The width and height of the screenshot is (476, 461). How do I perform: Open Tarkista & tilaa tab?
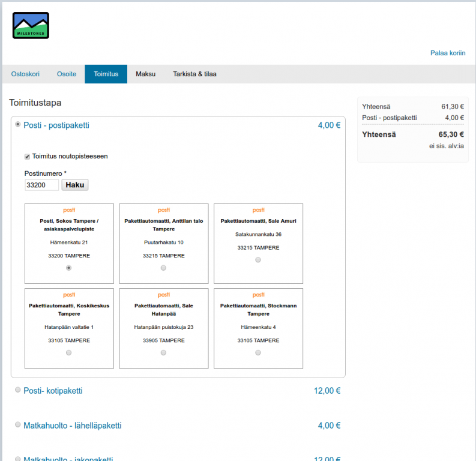[x=194, y=74]
